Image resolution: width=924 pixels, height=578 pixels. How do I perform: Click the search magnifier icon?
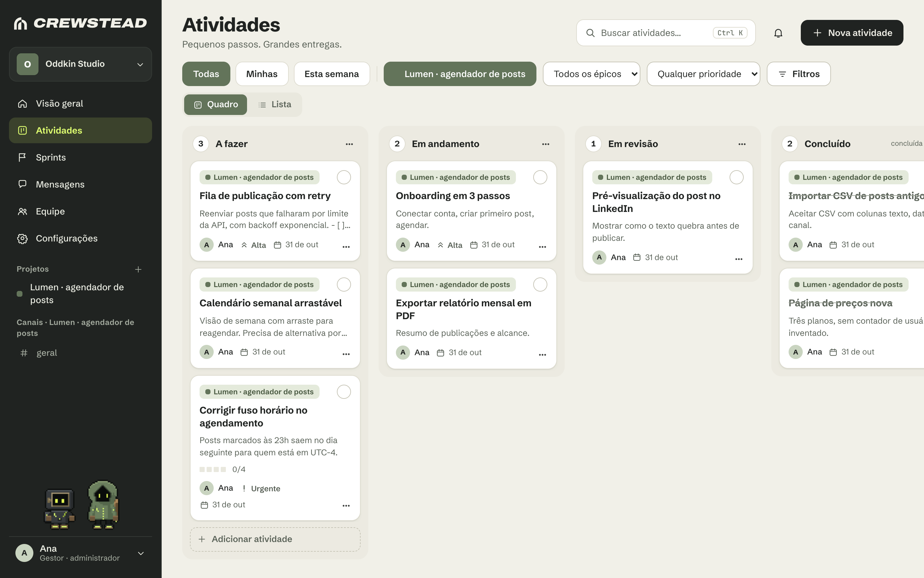[590, 33]
